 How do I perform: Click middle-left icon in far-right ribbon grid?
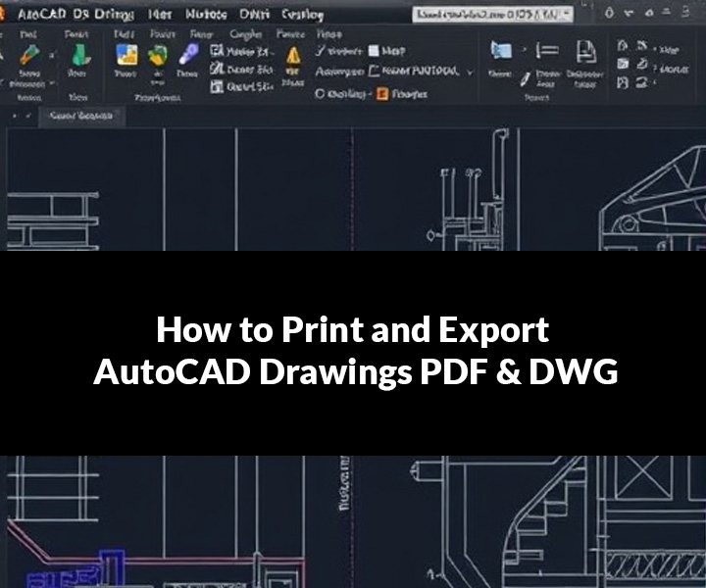coord(623,64)
